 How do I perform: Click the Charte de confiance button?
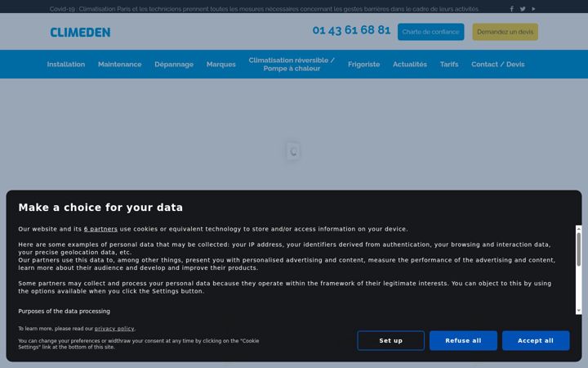431,32
